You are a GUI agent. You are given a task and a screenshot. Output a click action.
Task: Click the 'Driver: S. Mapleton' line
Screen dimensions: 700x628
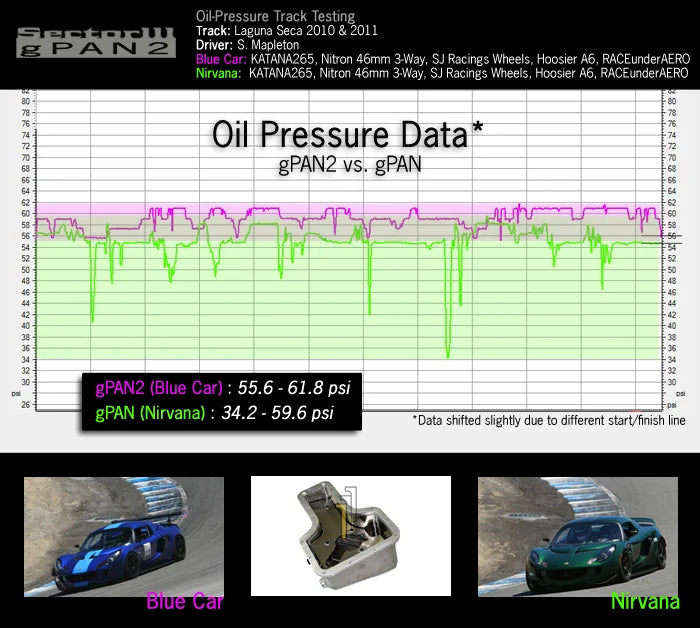247,45
